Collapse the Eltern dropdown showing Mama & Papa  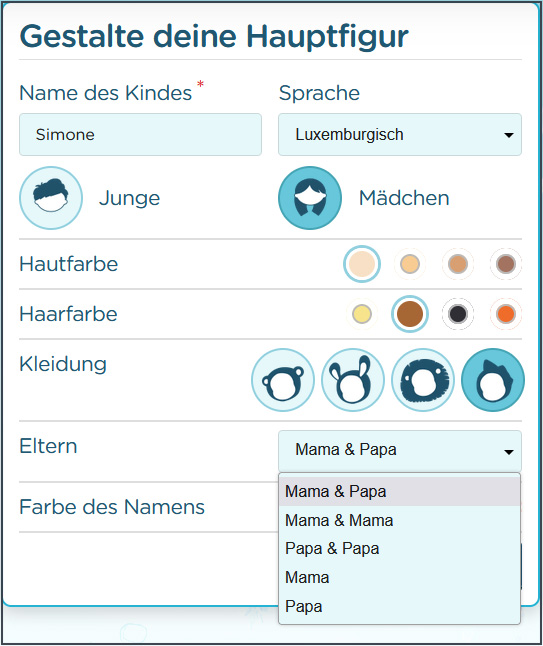pyautogui.click(x=400, y=451)
